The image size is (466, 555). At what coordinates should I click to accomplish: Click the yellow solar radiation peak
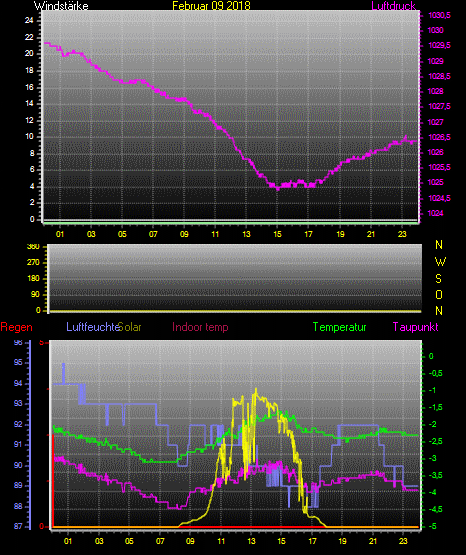pos(256,389)
